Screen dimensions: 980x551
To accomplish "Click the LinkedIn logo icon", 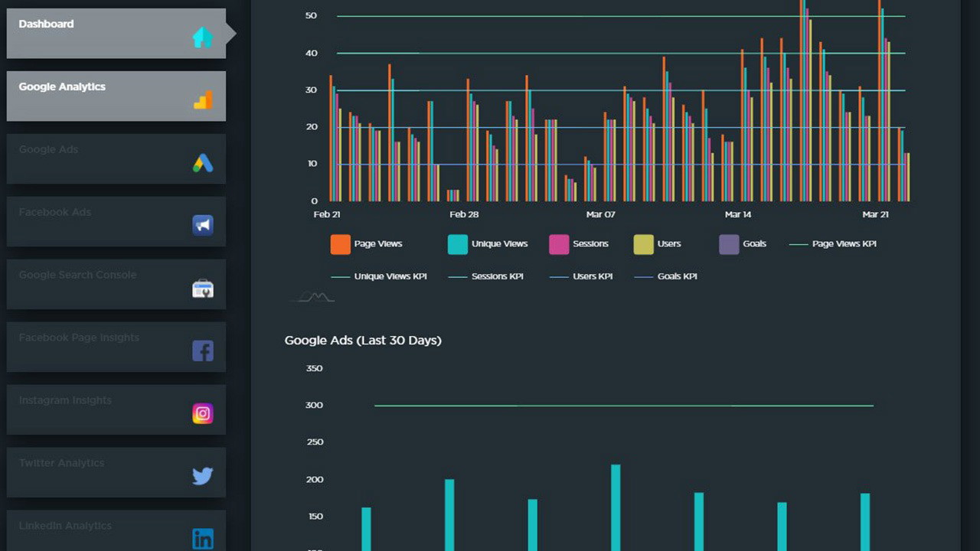I will pyautogui.click(x=203, y=539).
